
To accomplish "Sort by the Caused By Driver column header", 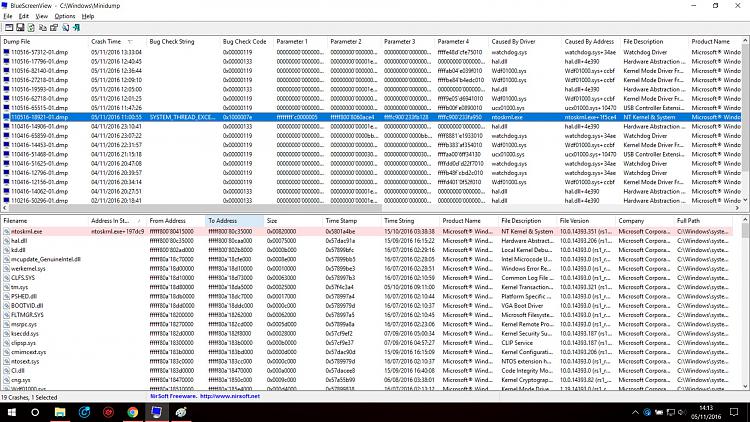I will pos(525,42).
